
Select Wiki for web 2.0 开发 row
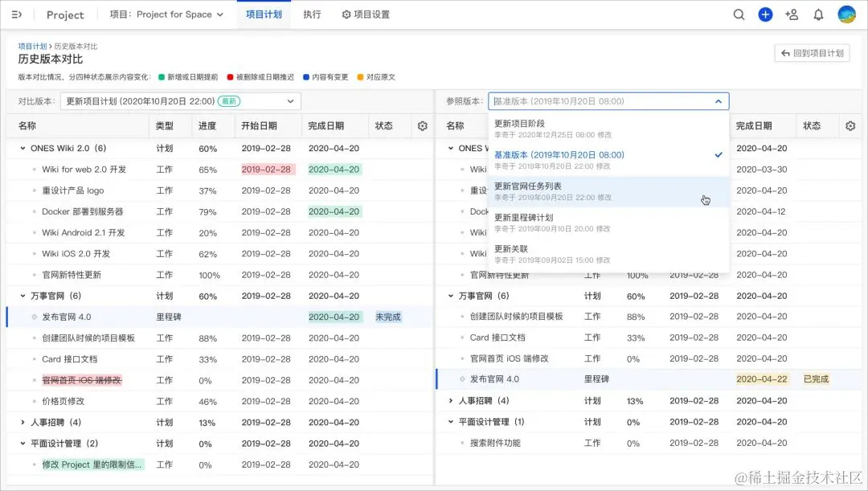(x=219, y=170)
